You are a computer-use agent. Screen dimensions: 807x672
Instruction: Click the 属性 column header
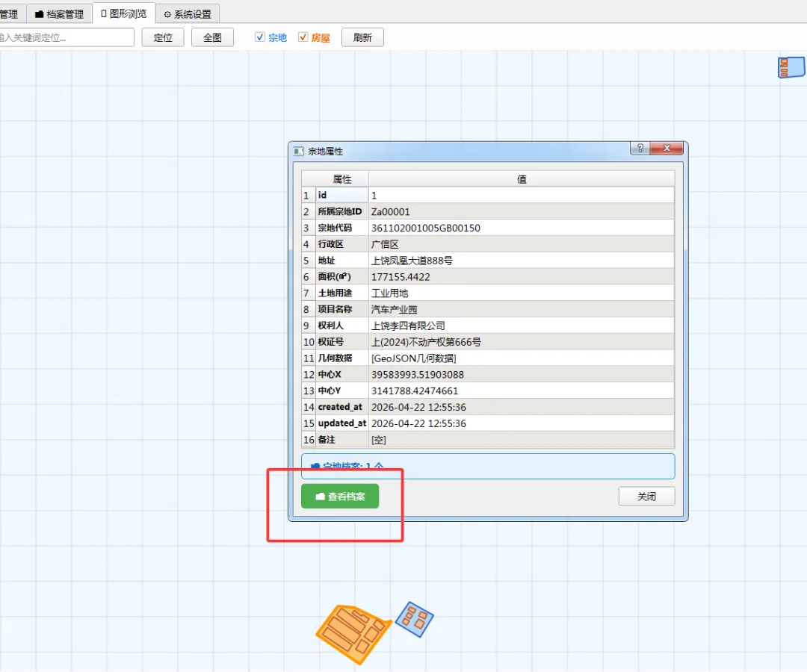click(x=342, y=179)
